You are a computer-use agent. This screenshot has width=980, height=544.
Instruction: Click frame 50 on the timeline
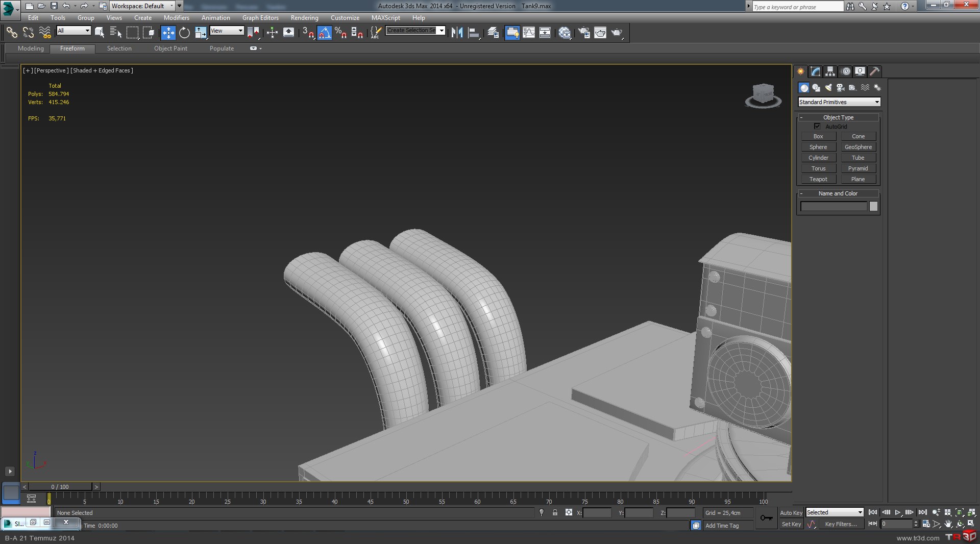[x=406, y=498]
